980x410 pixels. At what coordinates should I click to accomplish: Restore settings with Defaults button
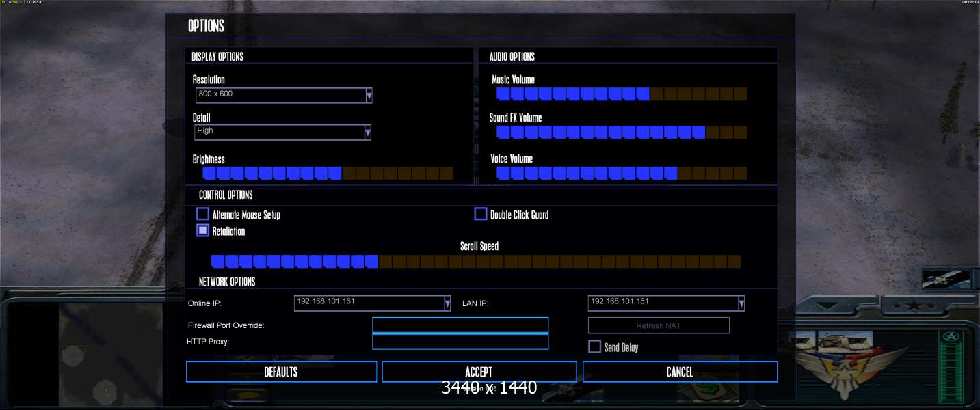(281, 372)
